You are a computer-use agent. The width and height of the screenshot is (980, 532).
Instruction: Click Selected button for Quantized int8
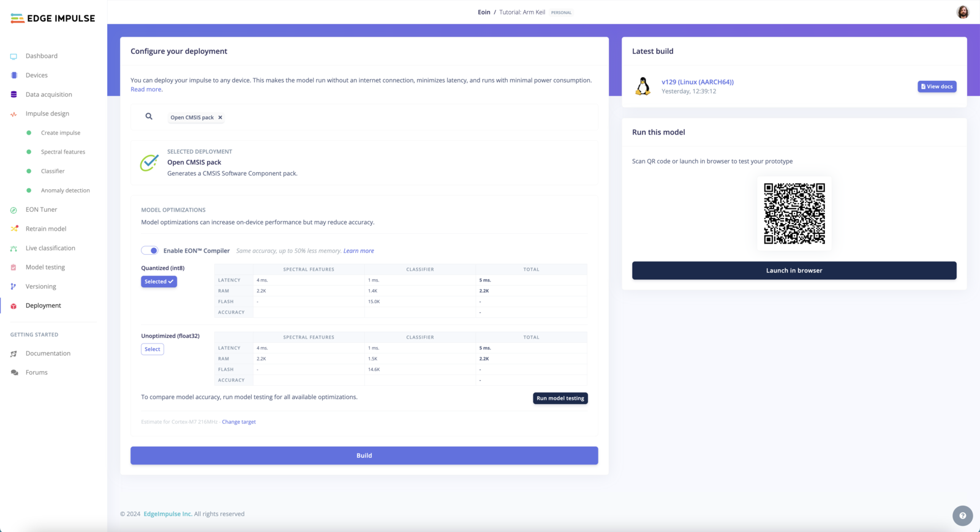coord(159,282)
